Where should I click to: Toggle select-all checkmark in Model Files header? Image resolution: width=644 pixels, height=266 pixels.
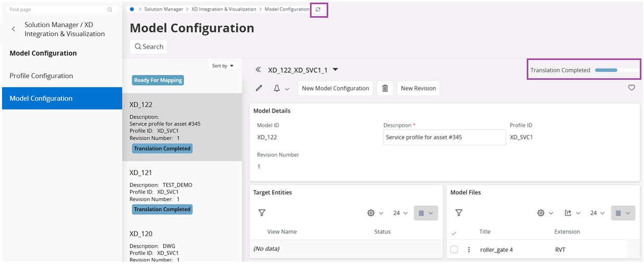(x=454, y=233)
